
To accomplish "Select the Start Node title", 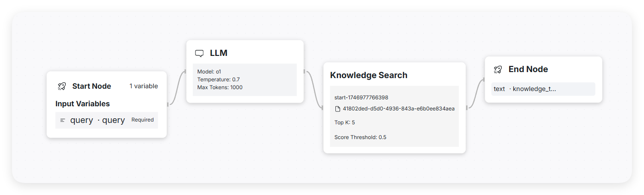I will click(91, 86).
